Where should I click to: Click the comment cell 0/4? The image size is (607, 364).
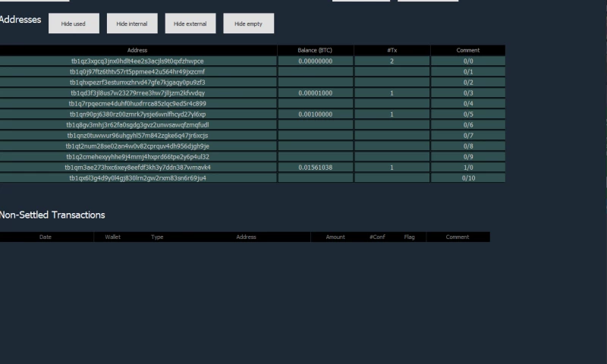[468, 104]
